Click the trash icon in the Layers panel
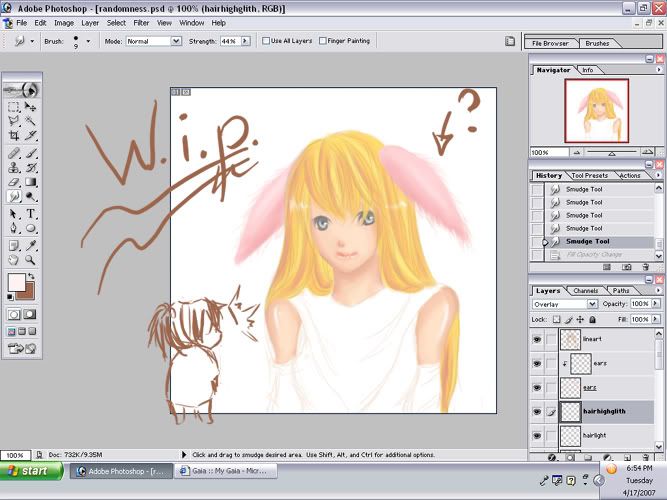667x500 pixels. click(x=647, y=457)
